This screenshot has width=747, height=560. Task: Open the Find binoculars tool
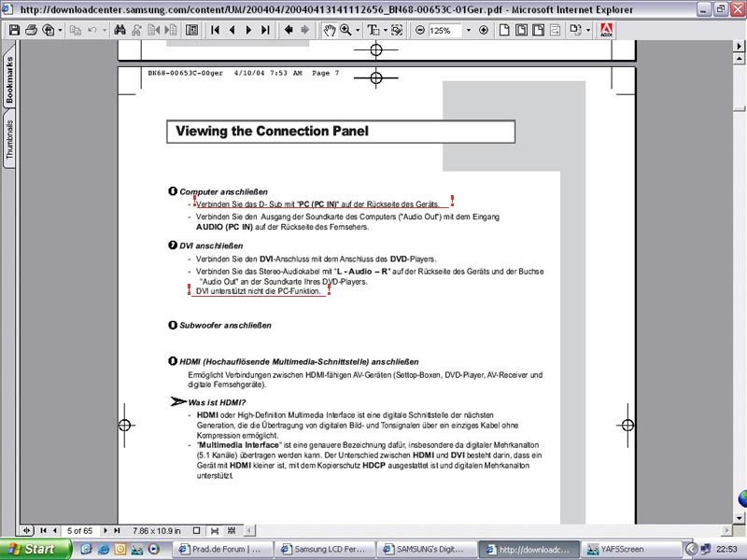click(120, 30)
